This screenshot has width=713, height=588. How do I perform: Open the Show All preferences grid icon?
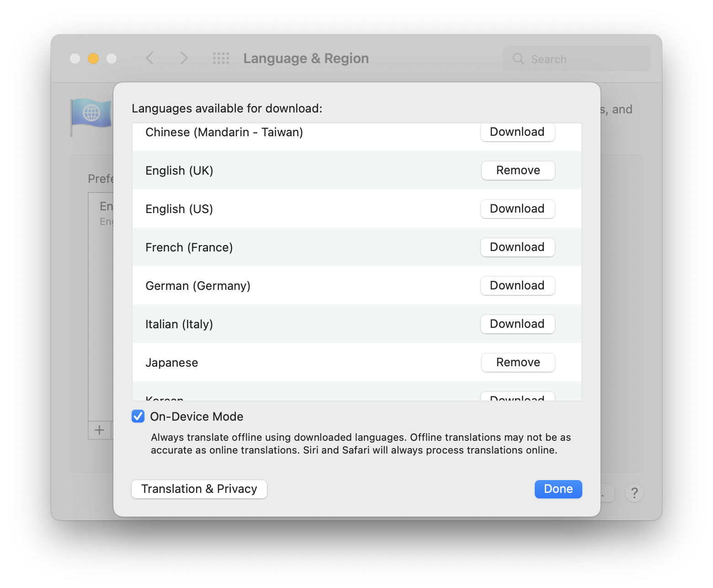(220, 58)
